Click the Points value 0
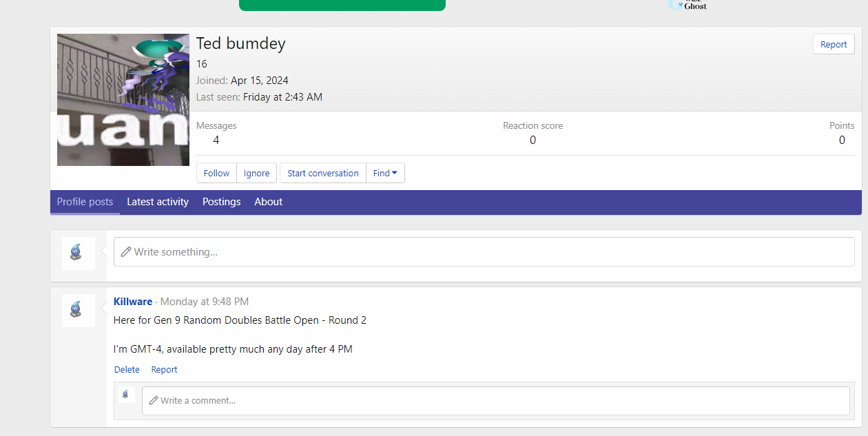The height and width of the screenshot is (436, 868). (842, 140)
